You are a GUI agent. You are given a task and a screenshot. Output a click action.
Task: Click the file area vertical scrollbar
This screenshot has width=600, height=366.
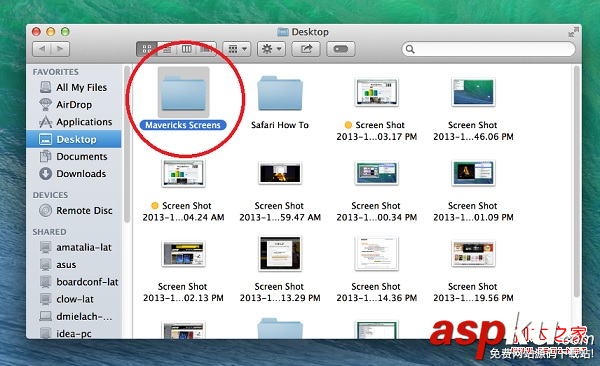(x=577, y=181)
